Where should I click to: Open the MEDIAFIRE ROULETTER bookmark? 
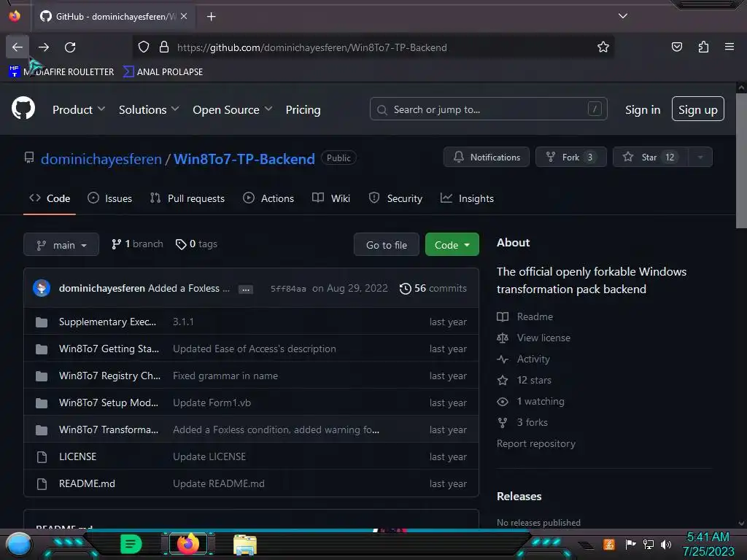point(62,72)
